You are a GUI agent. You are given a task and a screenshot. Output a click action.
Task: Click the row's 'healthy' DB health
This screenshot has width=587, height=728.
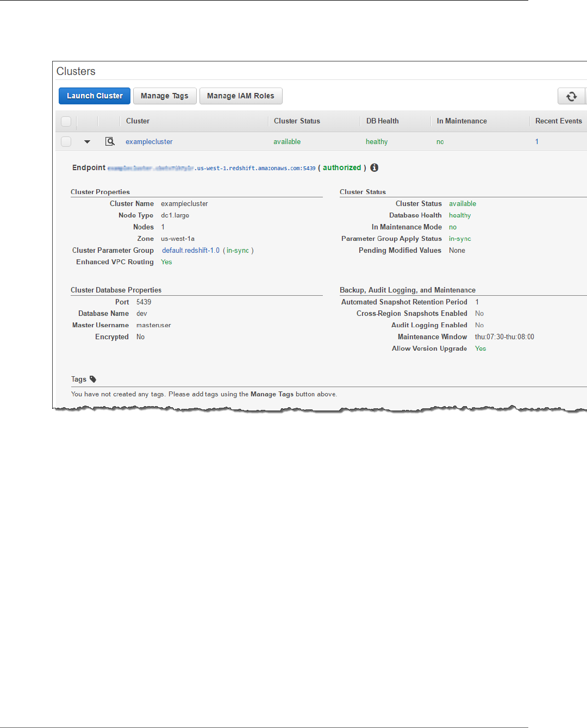(x=377, y=141)
